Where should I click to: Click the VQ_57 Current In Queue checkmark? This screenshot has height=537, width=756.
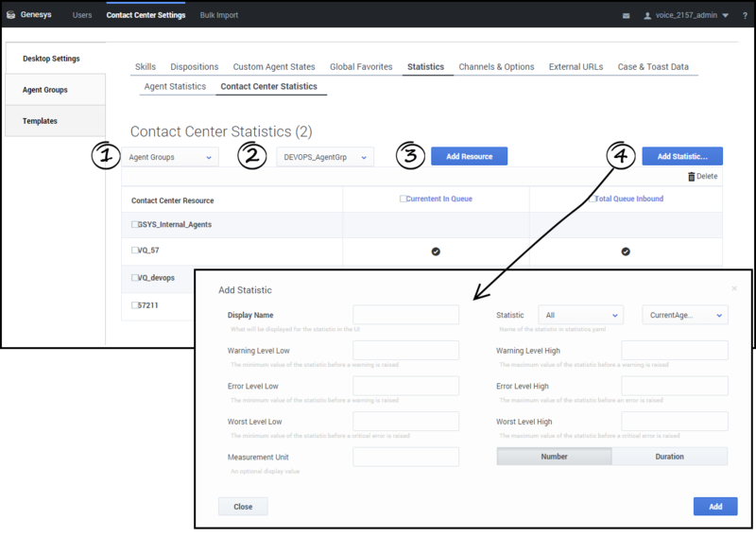click(x=436, y=251)
